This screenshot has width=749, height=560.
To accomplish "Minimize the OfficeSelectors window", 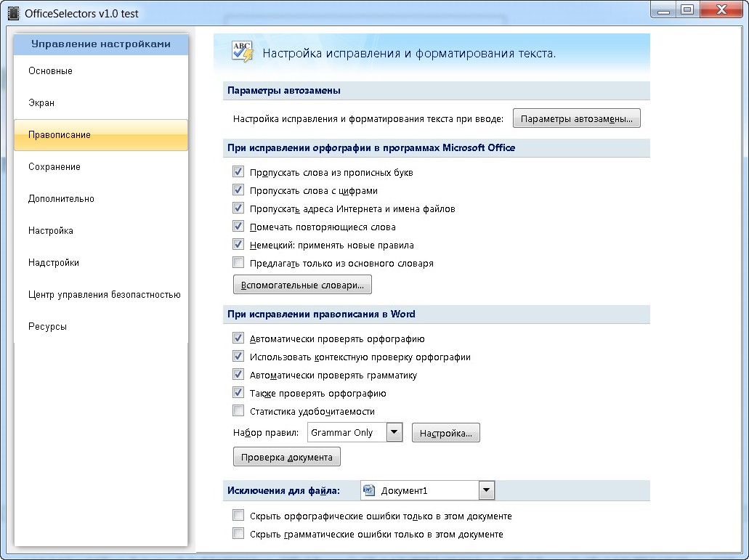I will 663,9.
